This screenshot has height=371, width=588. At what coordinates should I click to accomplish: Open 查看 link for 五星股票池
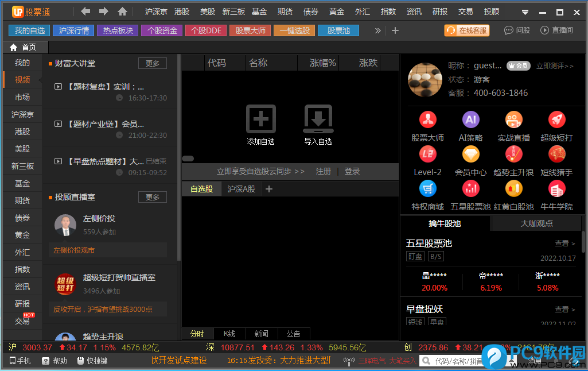pos(564,244)
